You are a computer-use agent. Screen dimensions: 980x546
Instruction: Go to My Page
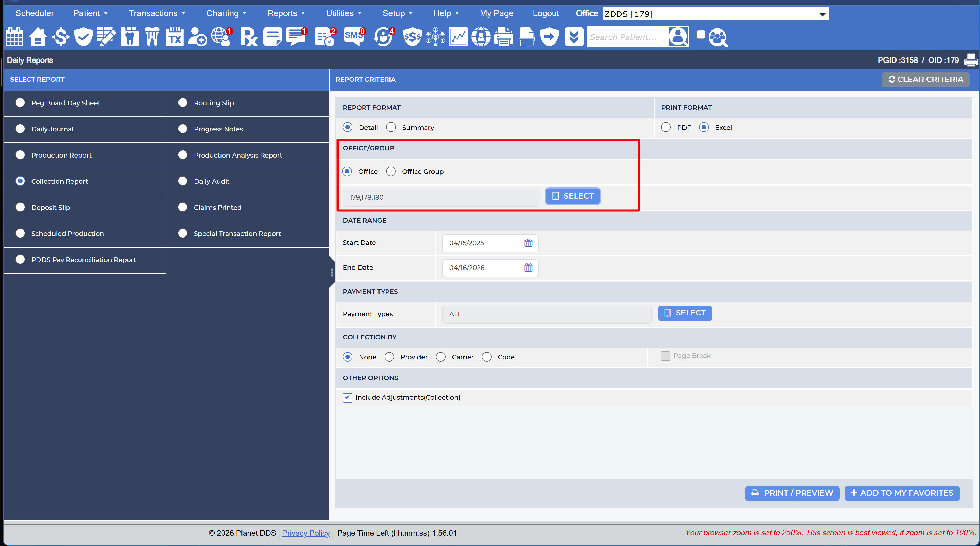click(x=497, y=13)
